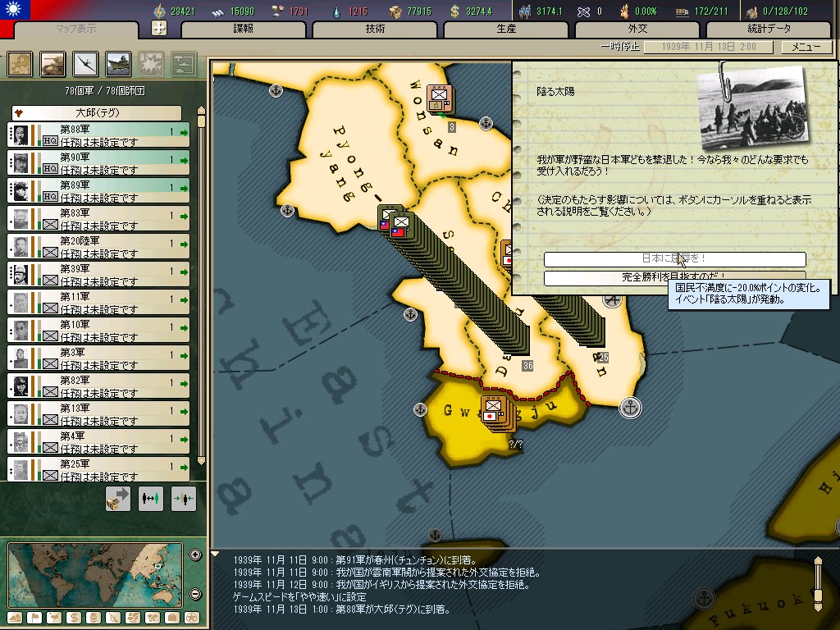
Task: Show land units list via tank icon
Action: pyautogui.click(x=52, y=64)
